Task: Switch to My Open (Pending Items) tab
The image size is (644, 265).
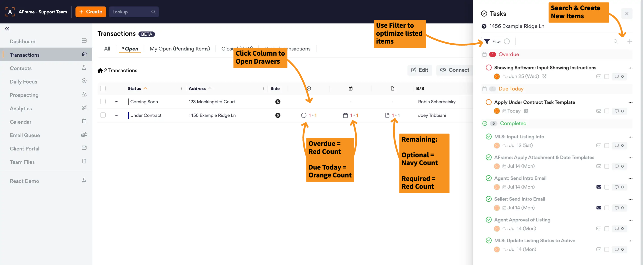Action: (180, 49)
